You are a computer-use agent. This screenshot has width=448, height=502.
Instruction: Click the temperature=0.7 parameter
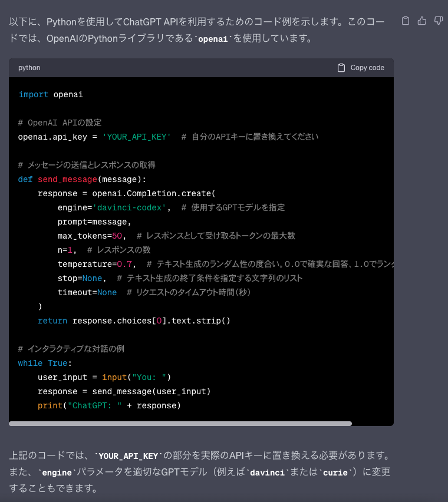click(x=97, y=264)
